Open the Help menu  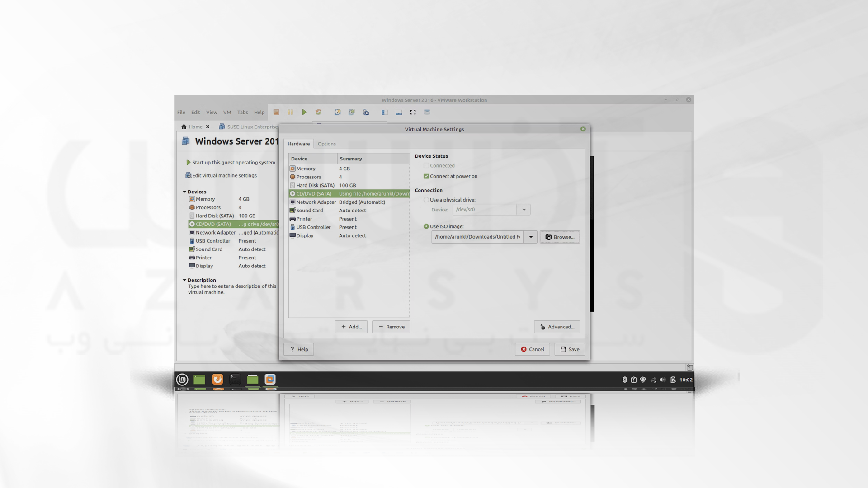click(x=259, y=112)
